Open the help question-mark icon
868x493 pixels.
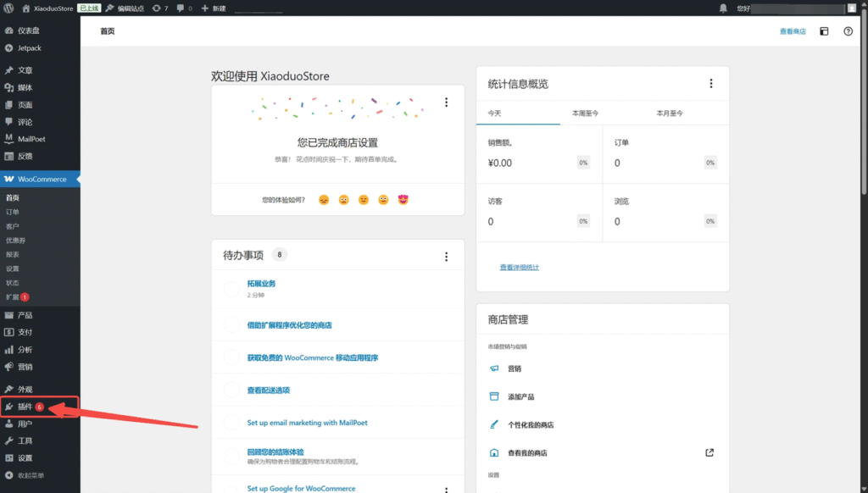[x=848, y=31]
